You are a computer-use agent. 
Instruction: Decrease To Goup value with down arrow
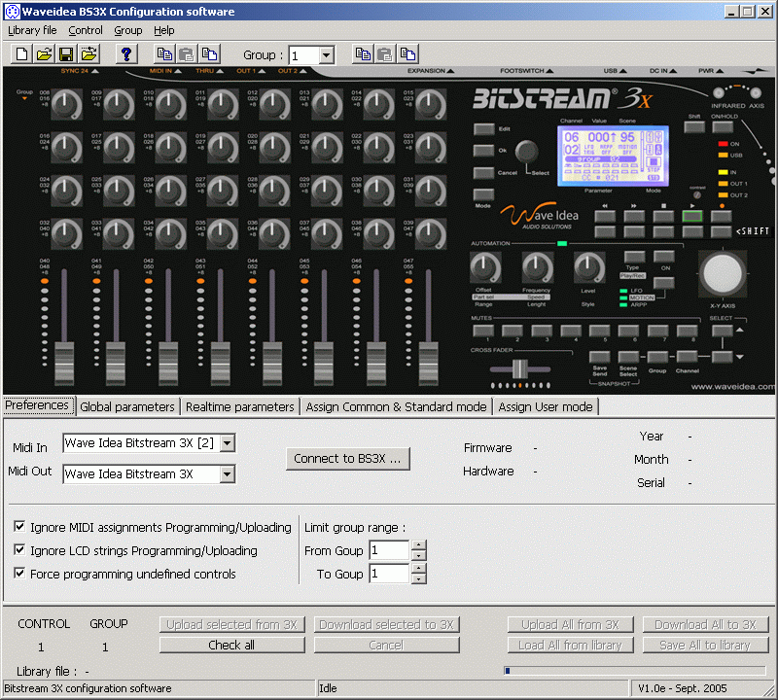[x=419, y=578]
